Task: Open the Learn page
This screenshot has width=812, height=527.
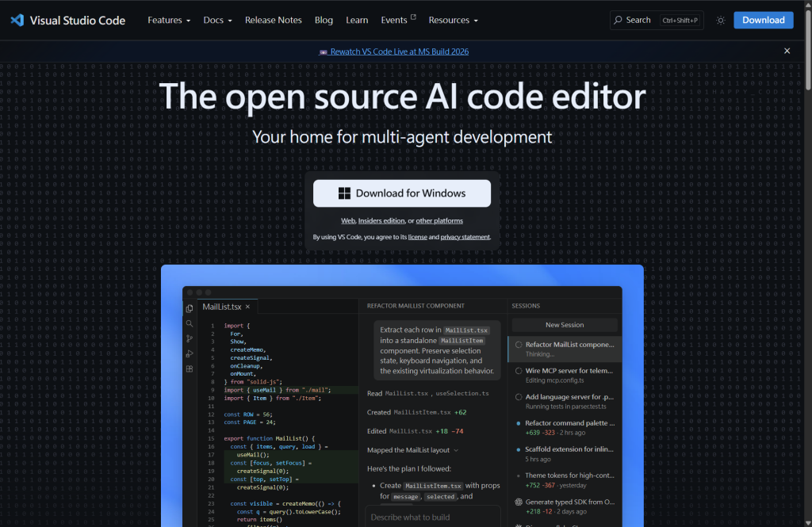Action: (357, 20)
